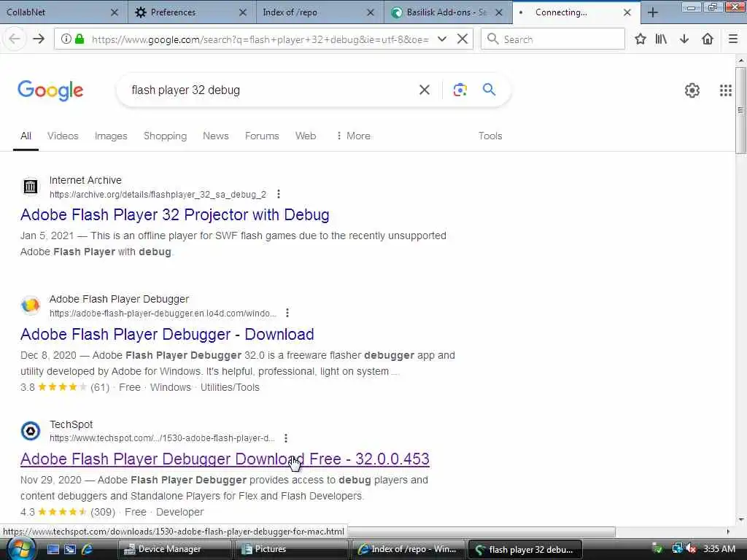Screen dimensions: 747x560
Task: Stop page loading with the X button
Action: (x=462, y=39)
